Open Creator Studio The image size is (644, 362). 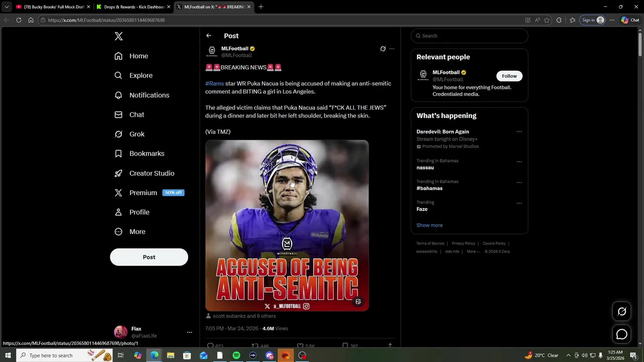point(144,173)
